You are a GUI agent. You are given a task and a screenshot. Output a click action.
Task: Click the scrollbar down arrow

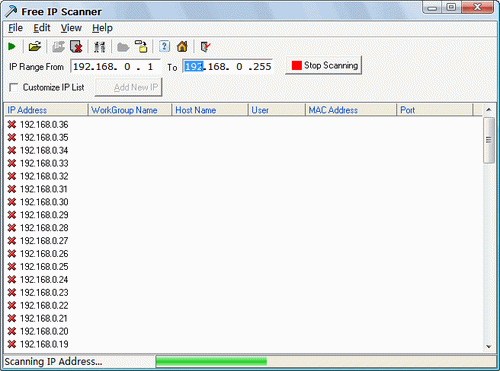coord(489,347)
